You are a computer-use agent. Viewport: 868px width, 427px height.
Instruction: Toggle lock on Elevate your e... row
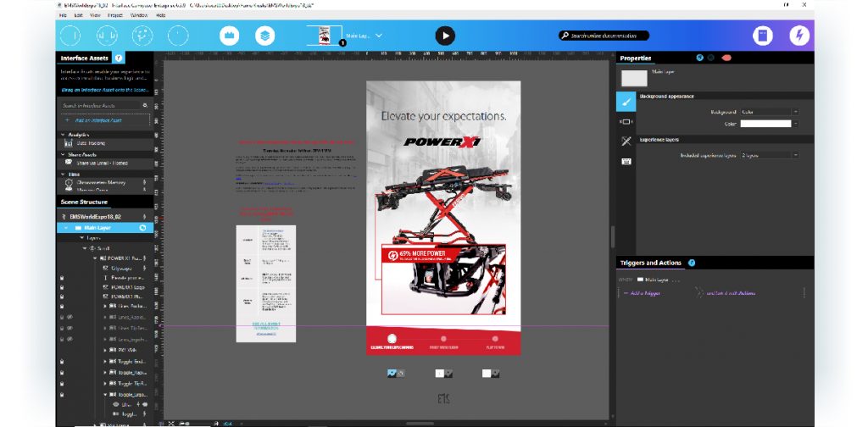61,278
